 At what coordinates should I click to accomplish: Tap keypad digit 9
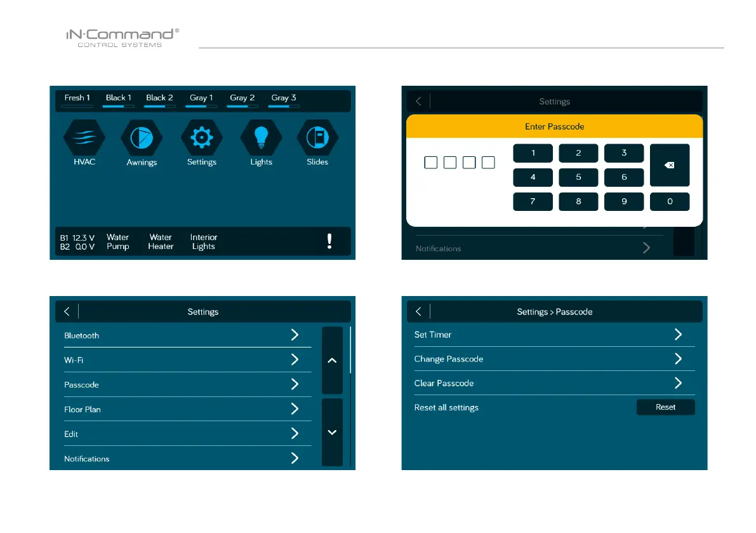(624, 201)
